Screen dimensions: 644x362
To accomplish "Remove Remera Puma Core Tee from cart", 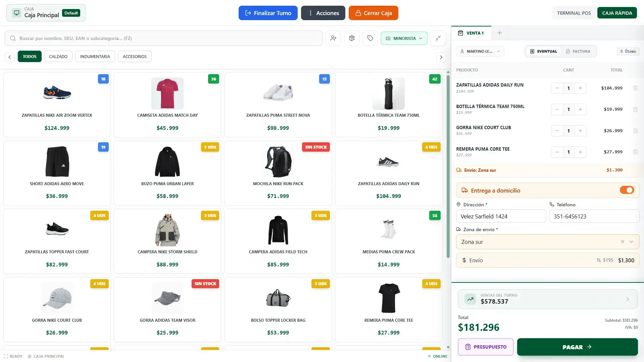I will [x=635, y=152].
